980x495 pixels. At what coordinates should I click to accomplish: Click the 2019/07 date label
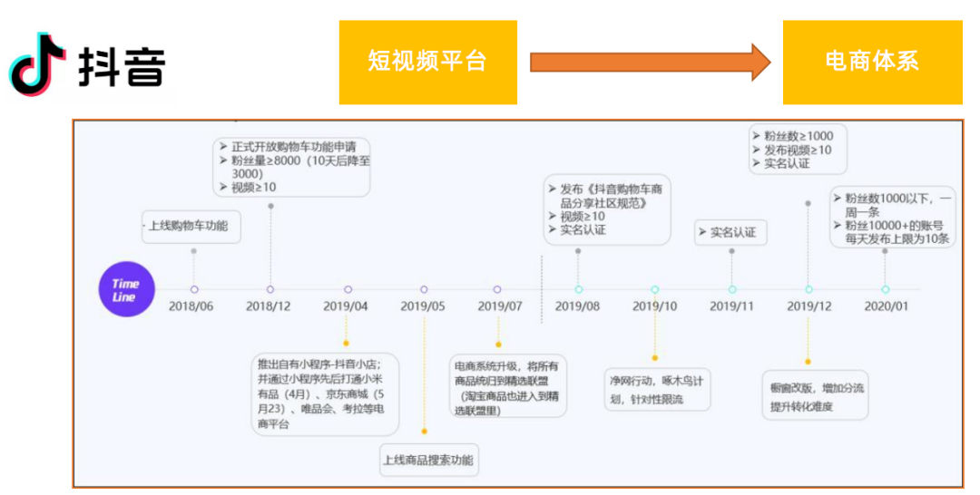coord(500,306)
